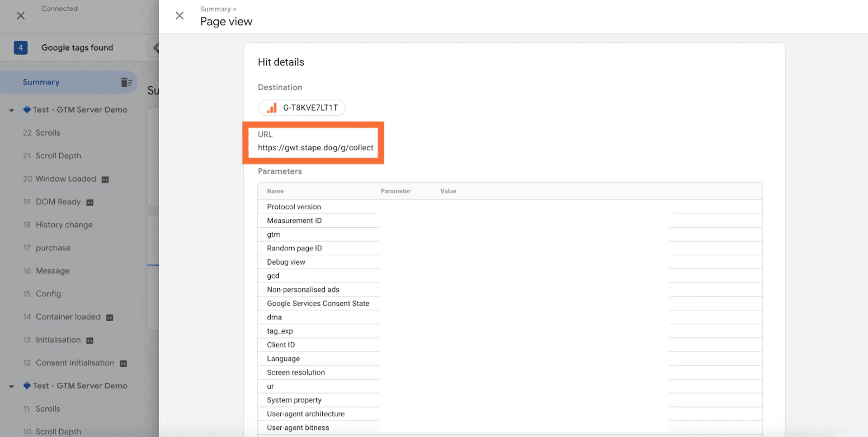Select the Measurement ID row
Screen dimensions: 868x437
tap(510, 221)
